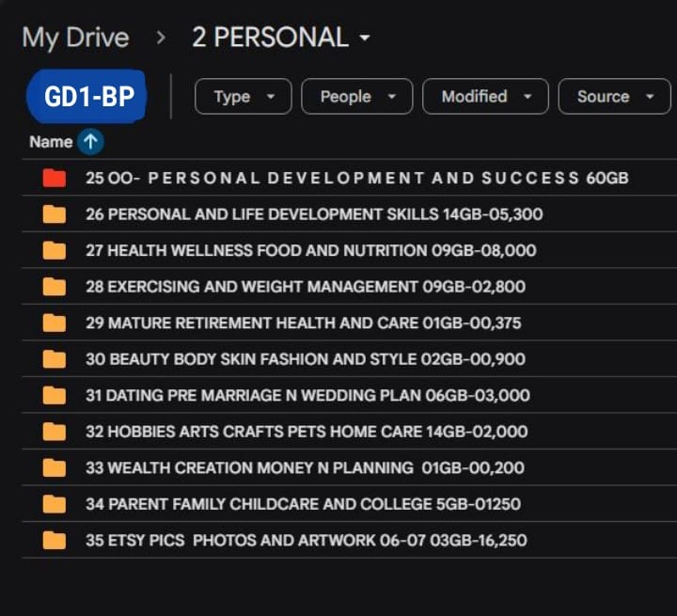Click folder icon of 33 WEALTH CREATION MONEY
Image resolution: width=677 pixels, height=616 pixels.
click(x=55, y=468)
